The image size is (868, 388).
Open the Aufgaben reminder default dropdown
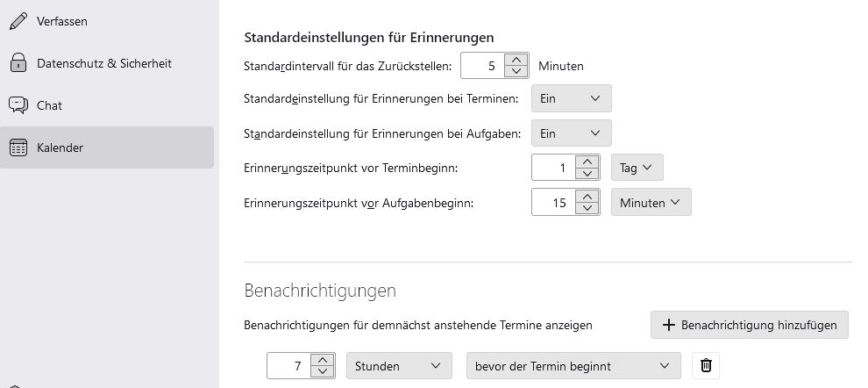(571, 133)
